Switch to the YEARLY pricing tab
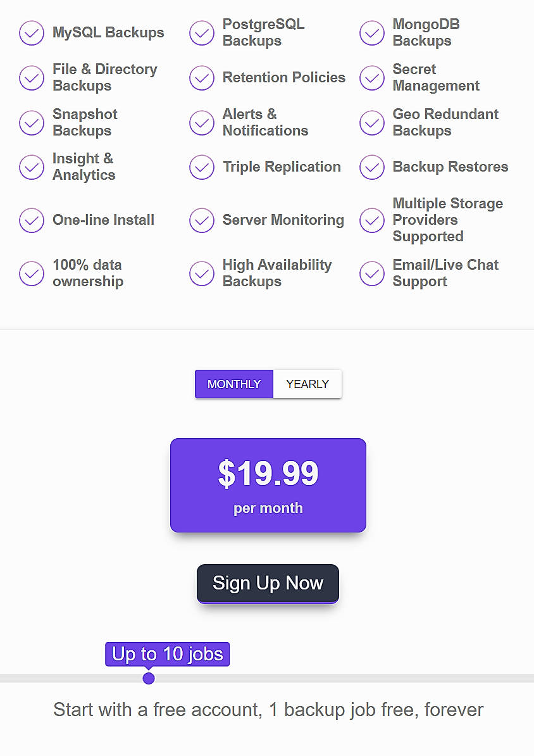This screenshot has height=756, width=534. coord(307,384)
